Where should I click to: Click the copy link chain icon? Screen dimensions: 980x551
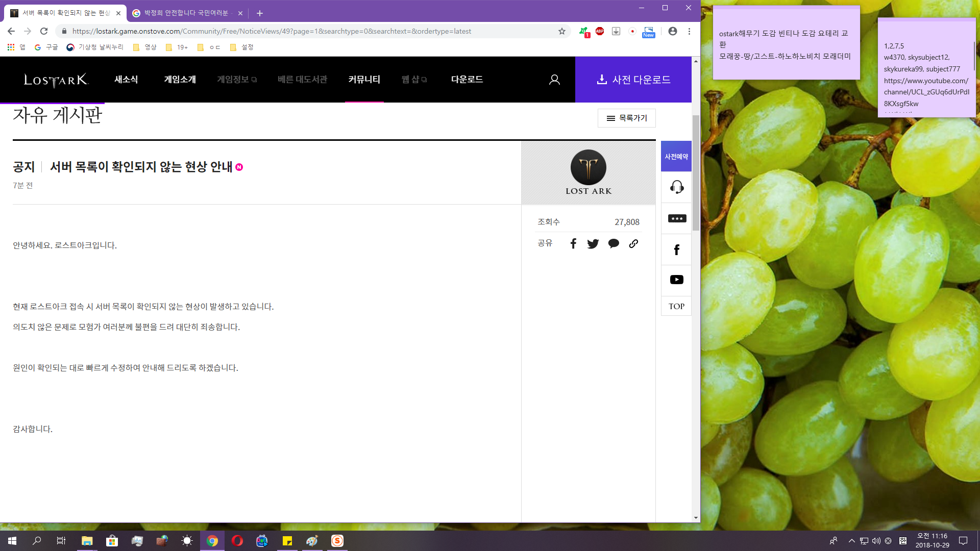(633, 244)
